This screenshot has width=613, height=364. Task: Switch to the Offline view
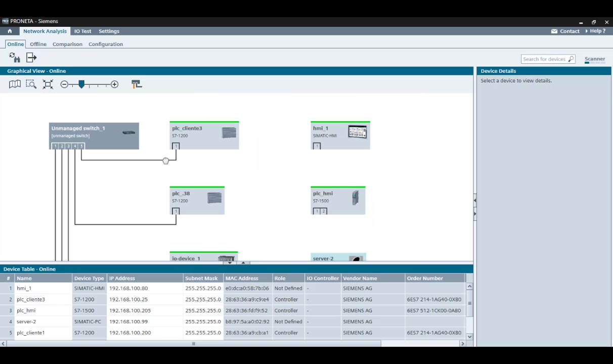(38, 44)
